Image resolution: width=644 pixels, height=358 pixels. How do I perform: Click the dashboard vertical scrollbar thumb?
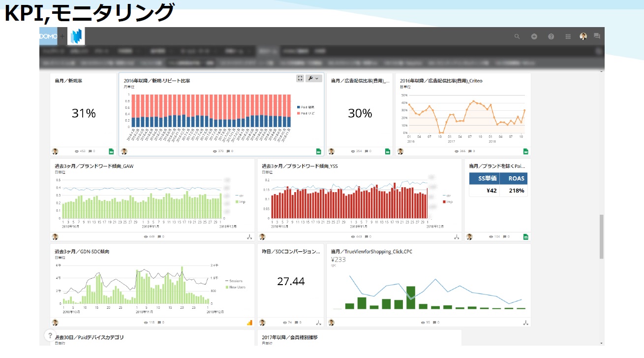pos(602,237)
